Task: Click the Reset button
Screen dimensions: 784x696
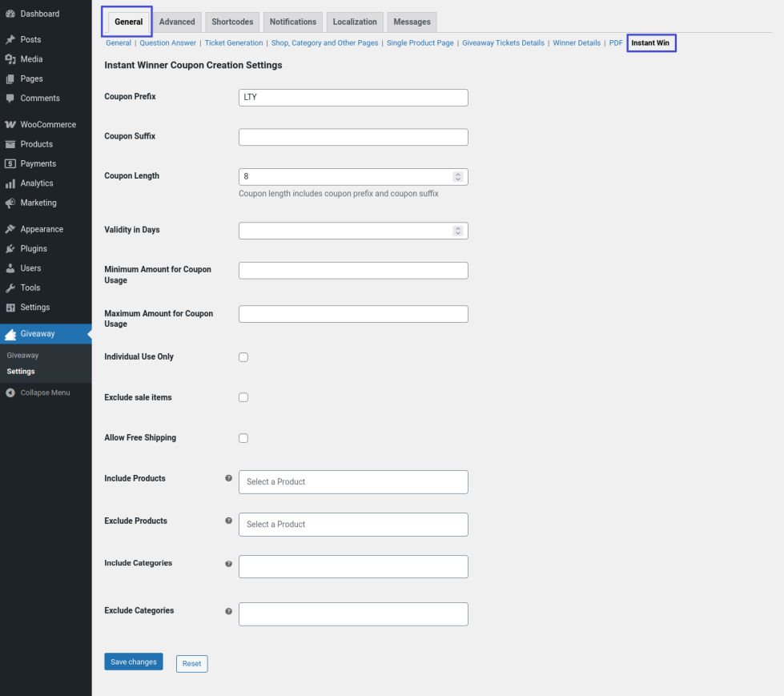Action: [x=192, y=663]
